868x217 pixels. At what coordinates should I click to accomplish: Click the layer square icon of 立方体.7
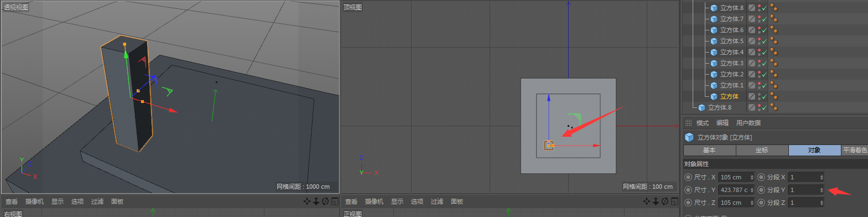pos(752,19)
